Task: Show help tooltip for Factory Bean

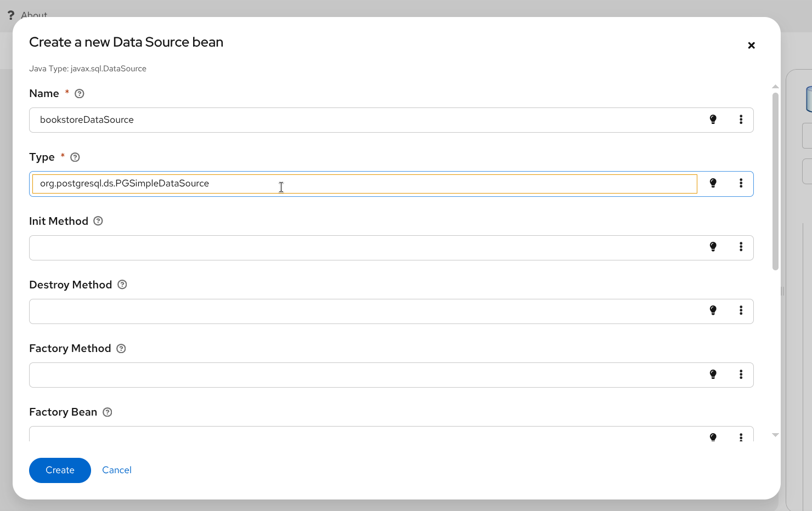Action: coord(107,412)
